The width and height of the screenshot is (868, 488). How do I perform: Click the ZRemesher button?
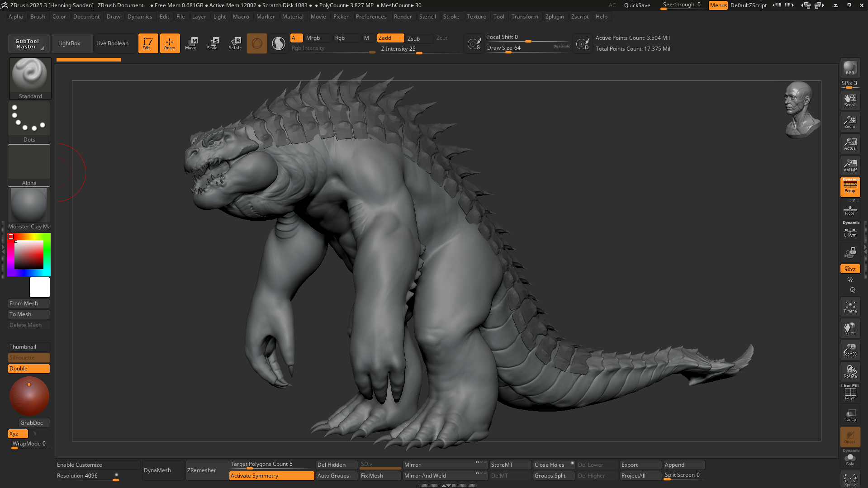(206, 470)
